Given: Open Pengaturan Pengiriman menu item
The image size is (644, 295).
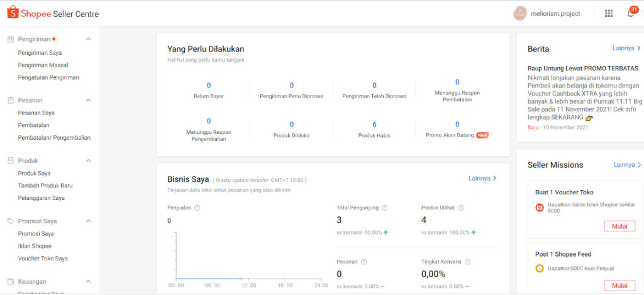Looking at the screenshot, I should pyautogui.click(x=48, y=77).
